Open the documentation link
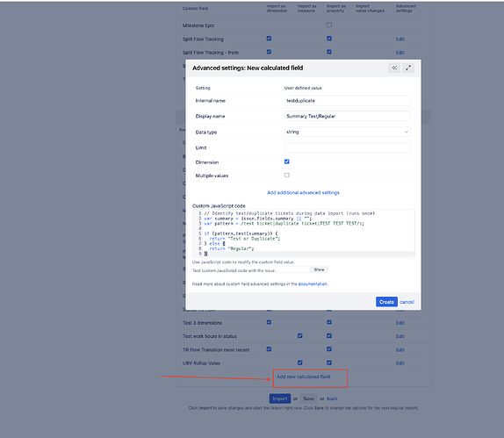 tap(313, 284)
